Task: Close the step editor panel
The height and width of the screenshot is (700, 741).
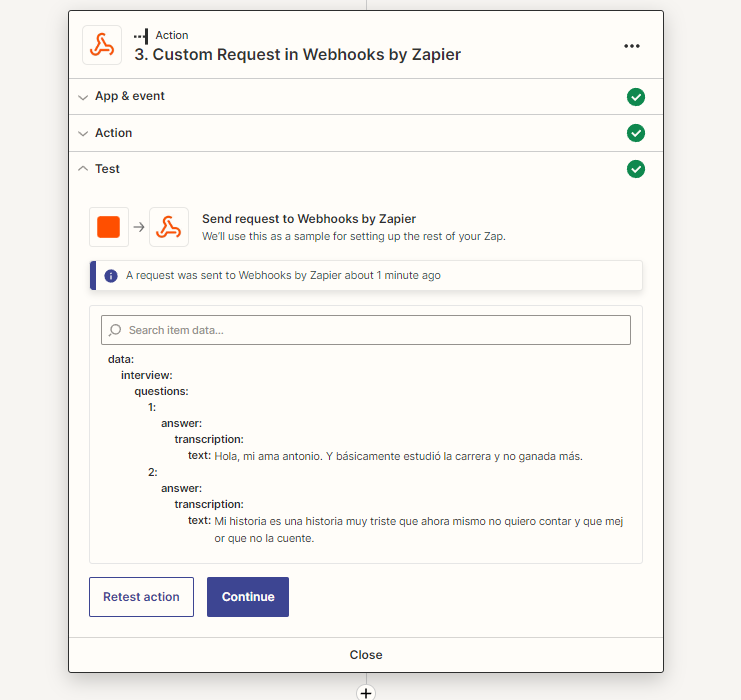Action: [x=366, y=655]
